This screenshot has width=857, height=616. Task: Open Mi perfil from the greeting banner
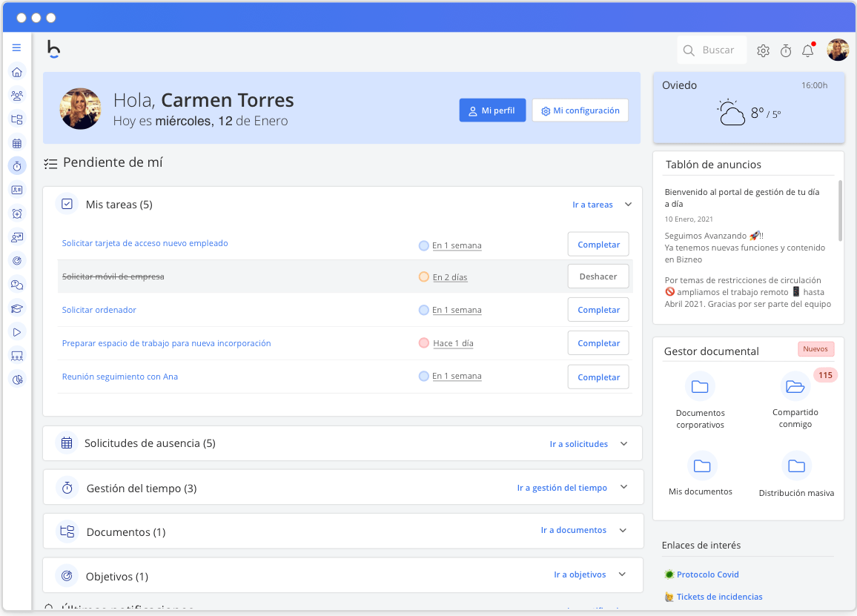(492, 110)
